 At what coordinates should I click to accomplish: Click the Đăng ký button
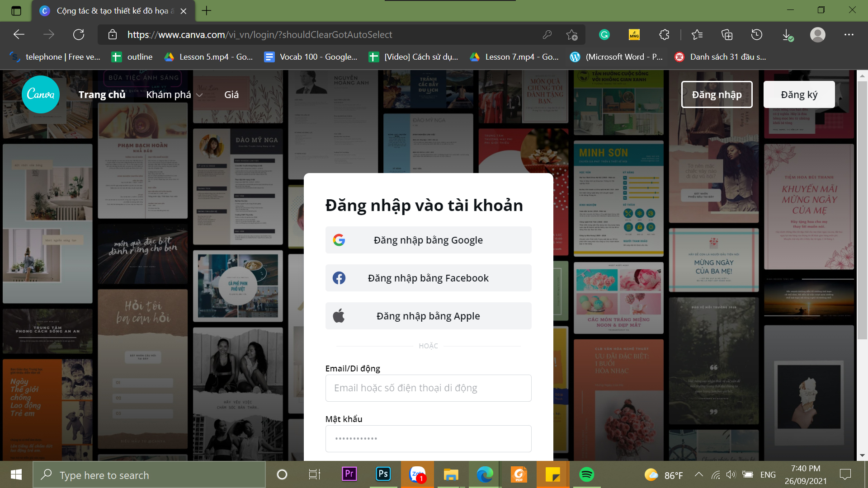click(x=799, y=94)
